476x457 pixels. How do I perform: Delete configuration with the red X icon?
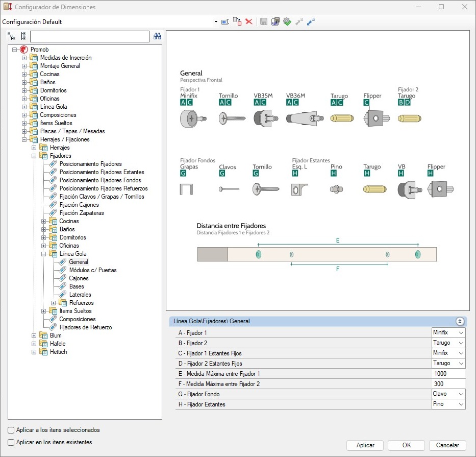click(x=249, y=22)
